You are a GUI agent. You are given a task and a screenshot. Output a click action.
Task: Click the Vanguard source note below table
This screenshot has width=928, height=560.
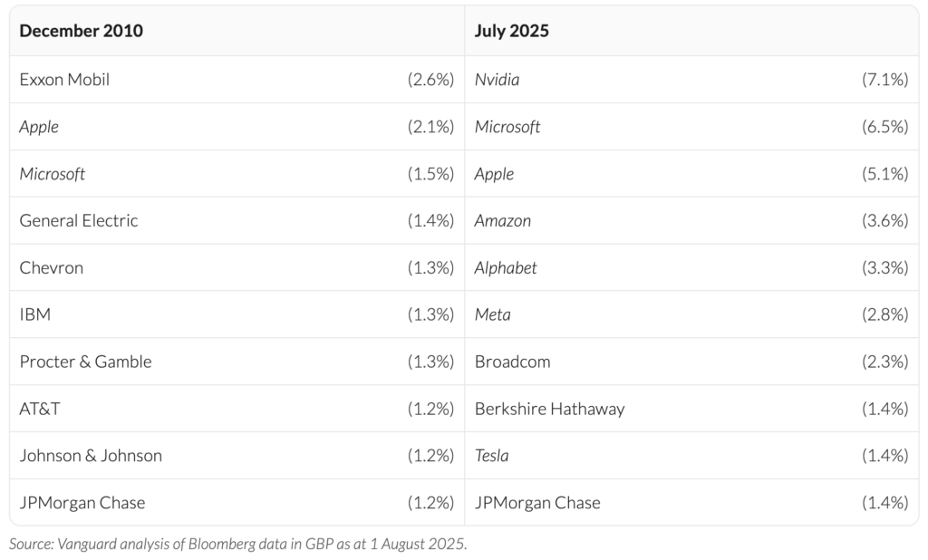[x=237, y=545]
